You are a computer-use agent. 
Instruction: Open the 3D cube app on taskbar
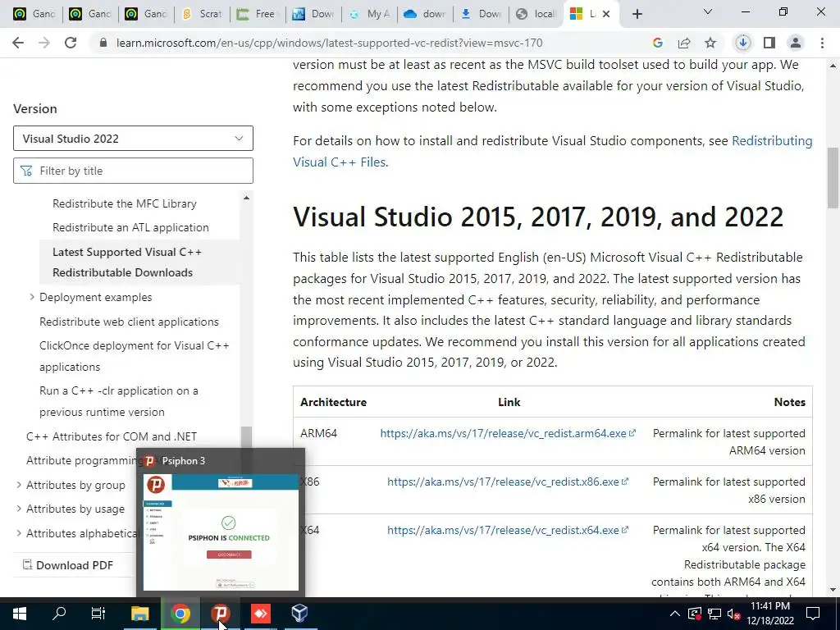pos(300,614)
